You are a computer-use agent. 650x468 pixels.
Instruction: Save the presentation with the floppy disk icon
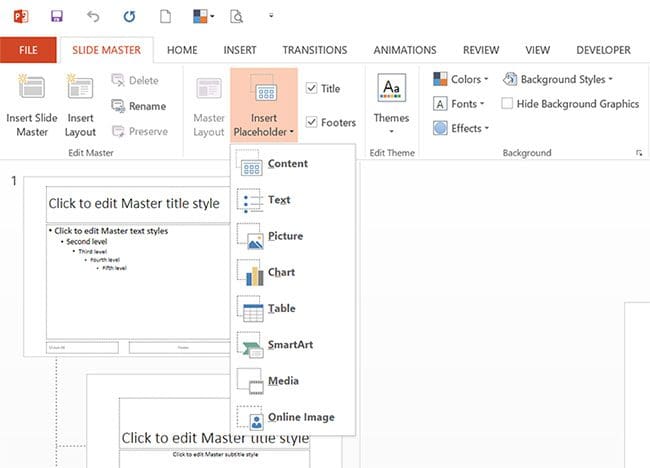pyautogui.click(x=57, y=16)
